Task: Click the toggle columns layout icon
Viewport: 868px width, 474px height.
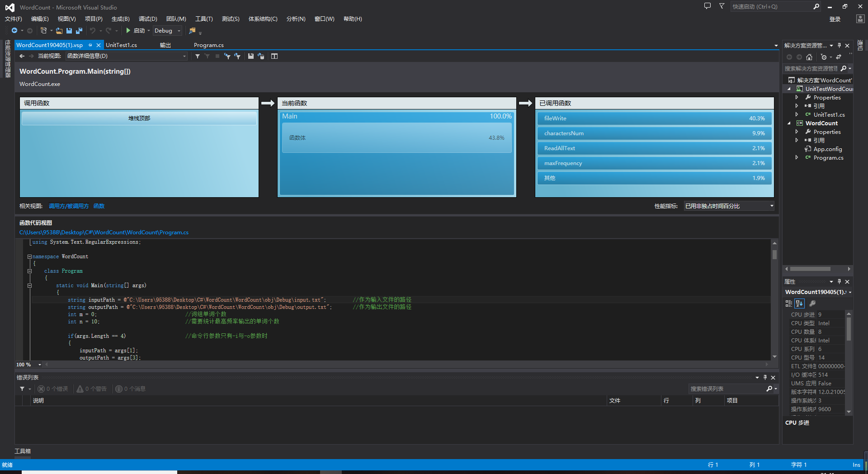Action: pyautogui.click(x=274, y=56)
